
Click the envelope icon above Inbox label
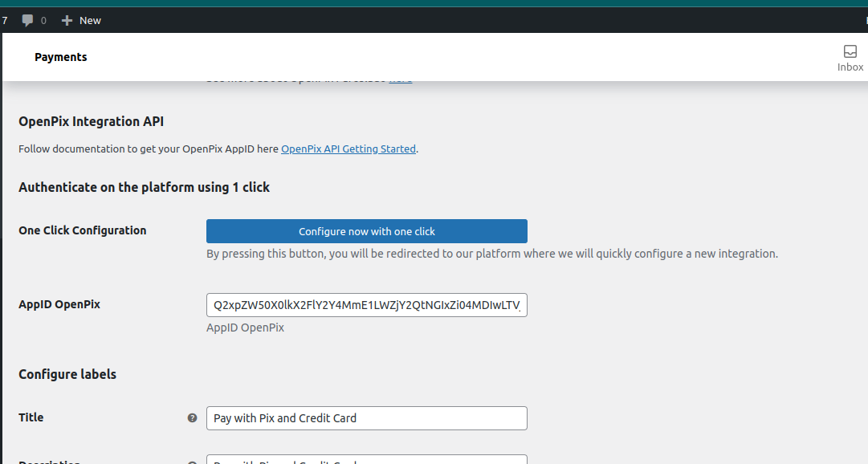849,51
